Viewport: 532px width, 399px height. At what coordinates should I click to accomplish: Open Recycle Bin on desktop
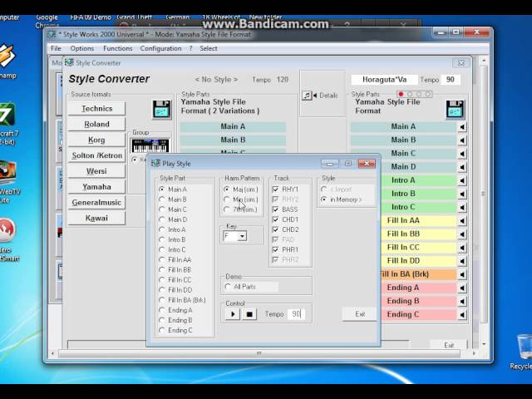(524, 352)
